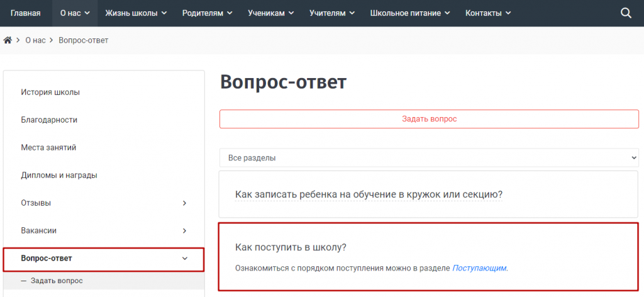Collapse the Вопрос-ответ sidebar chevron
The image size is (644, 297).
(184, 259)
